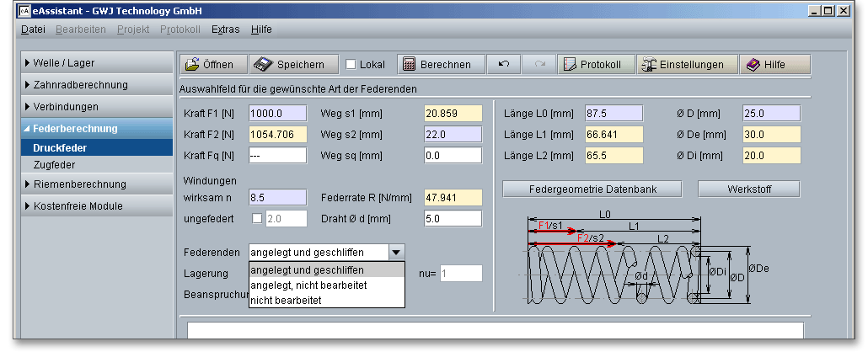Click the Kraft F1 input field
868x352 pixels.
pyautogui.click(x=279, y=113)
